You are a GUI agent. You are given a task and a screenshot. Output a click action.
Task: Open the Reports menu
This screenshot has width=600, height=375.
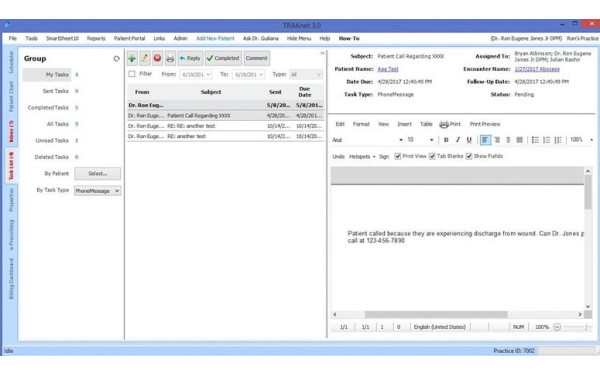coord(96,38)
